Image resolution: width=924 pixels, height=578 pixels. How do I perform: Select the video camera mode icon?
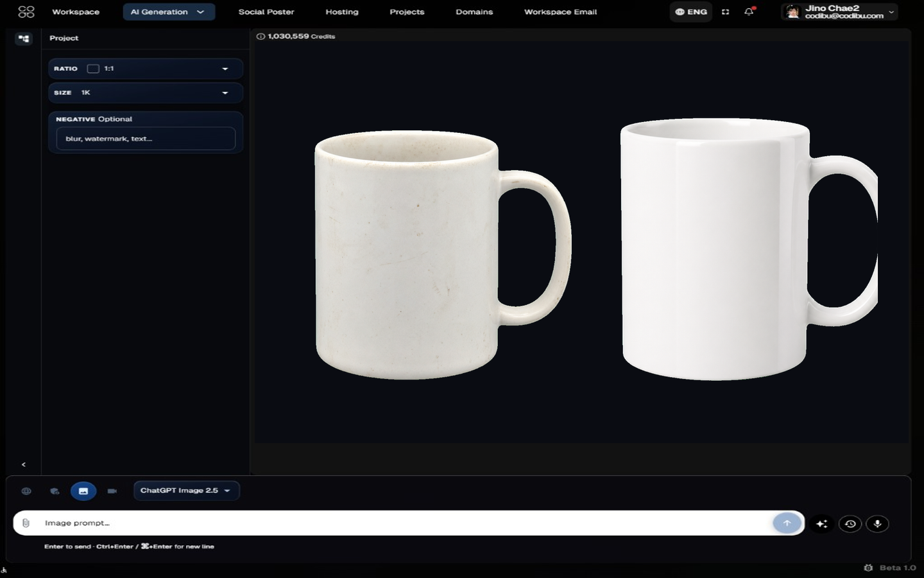pos(112,491)
